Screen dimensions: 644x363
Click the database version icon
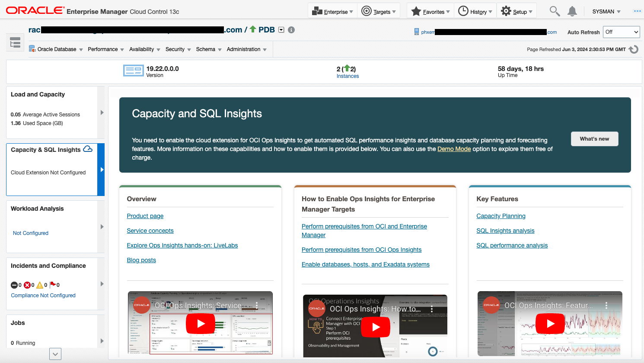click(x=134, y=71)
